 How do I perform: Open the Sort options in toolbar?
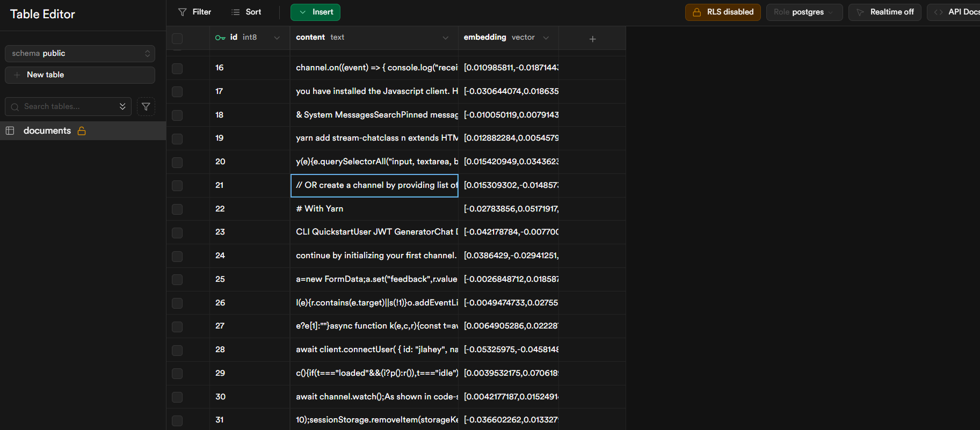[x=246, y=12]
